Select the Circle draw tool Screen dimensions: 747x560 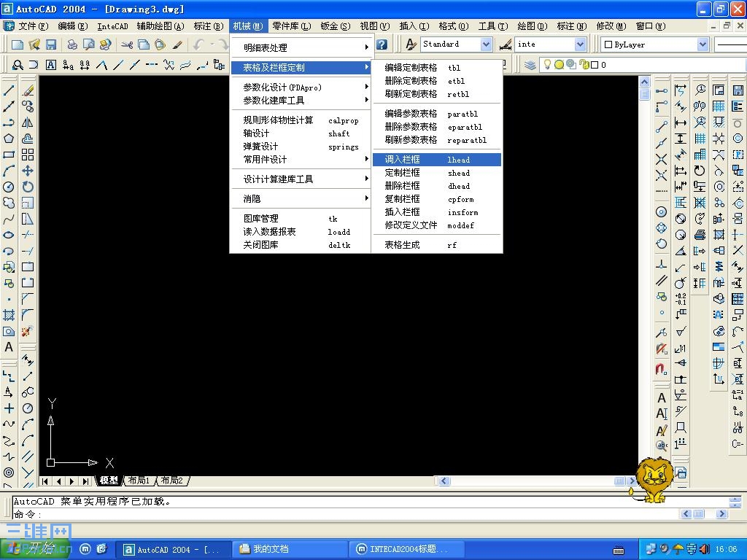tap(9, 187)
